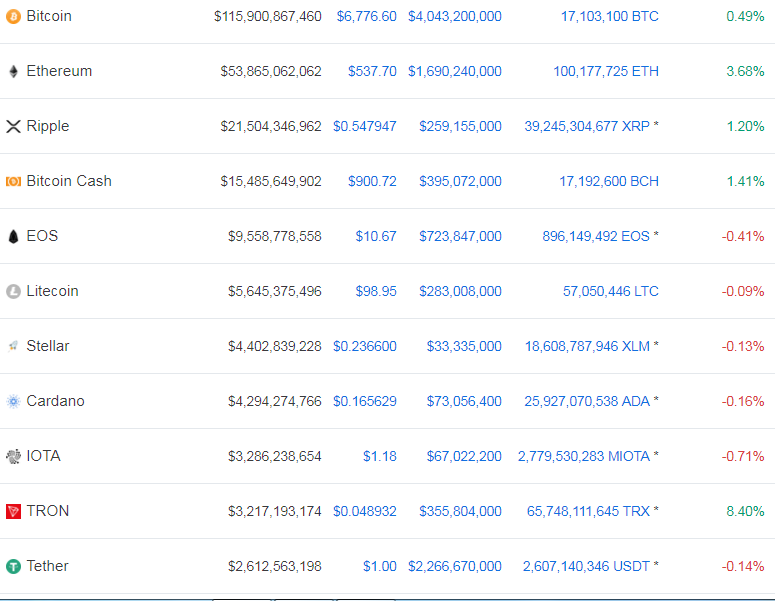775x601 pixels.
Task: Open the Bitcoin coin name link
Action: (x=49, y=16)
